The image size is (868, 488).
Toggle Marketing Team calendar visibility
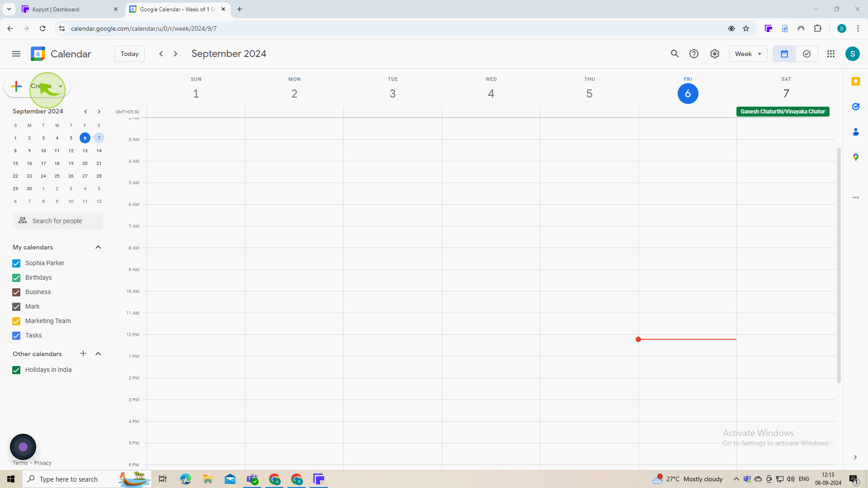click(16, 321)
